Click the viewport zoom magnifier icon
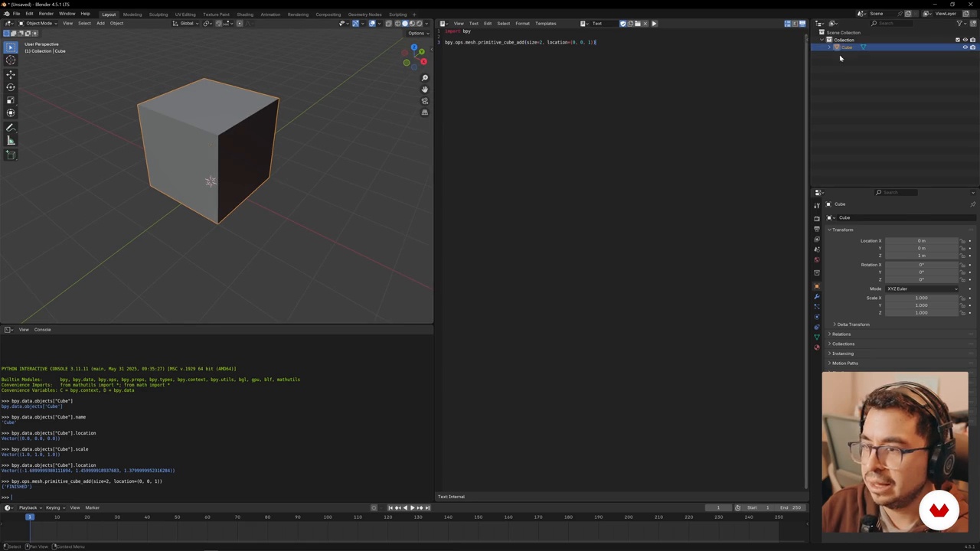 (x=425, y=78)
